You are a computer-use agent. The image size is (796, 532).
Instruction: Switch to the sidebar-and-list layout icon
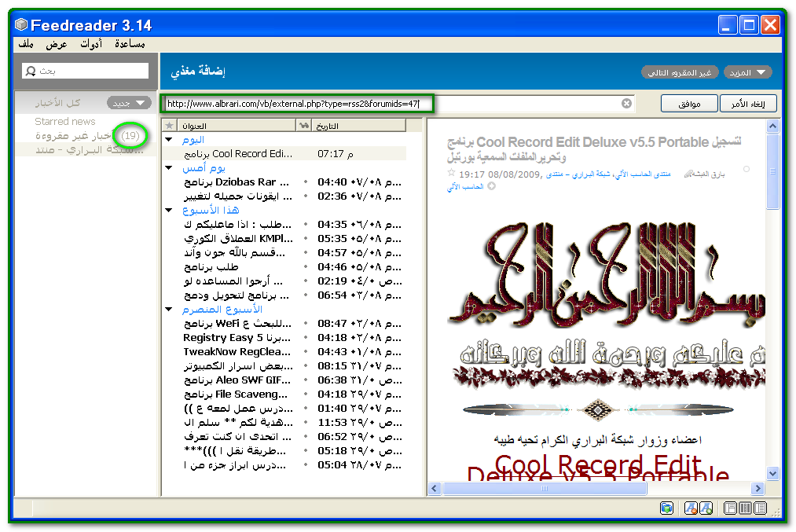click(x=760, y=508)
